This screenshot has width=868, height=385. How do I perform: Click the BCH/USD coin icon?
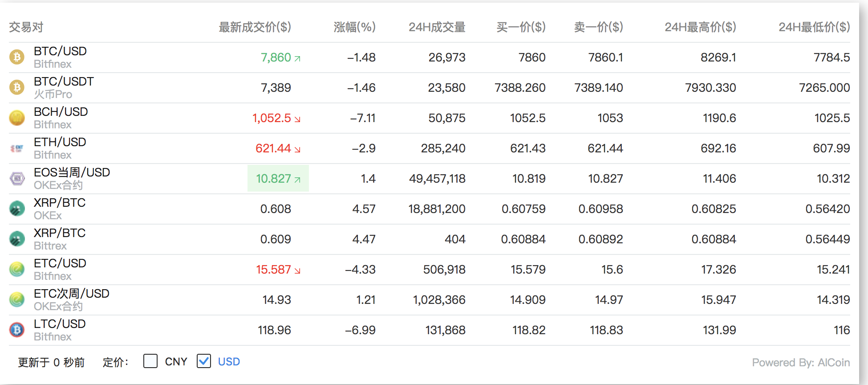coord(17,118)
